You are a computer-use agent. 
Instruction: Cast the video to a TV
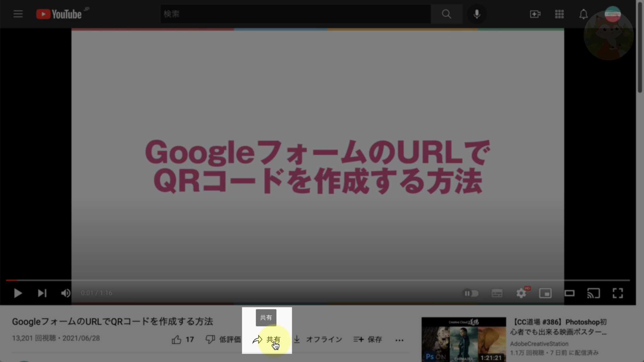tap(593, 293)
